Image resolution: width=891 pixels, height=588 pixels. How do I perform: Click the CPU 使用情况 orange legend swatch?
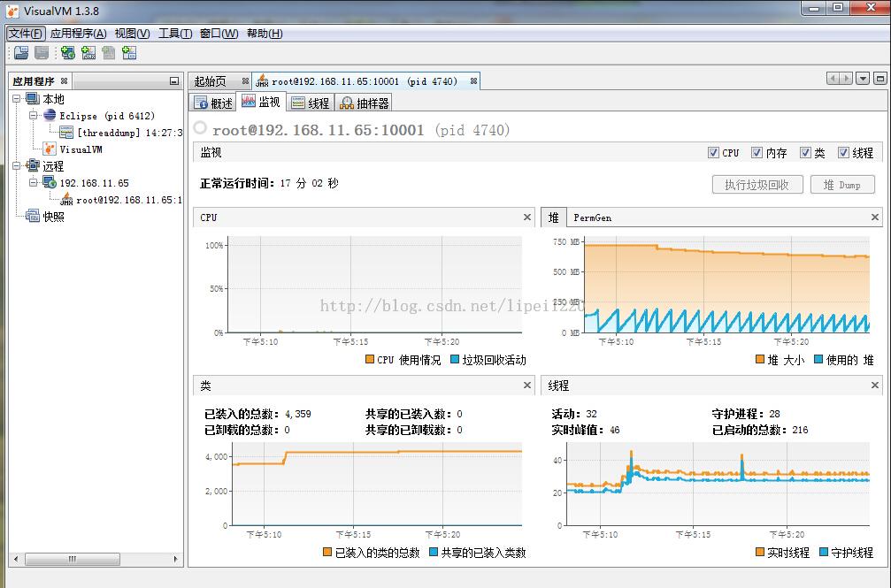[369, 359]
